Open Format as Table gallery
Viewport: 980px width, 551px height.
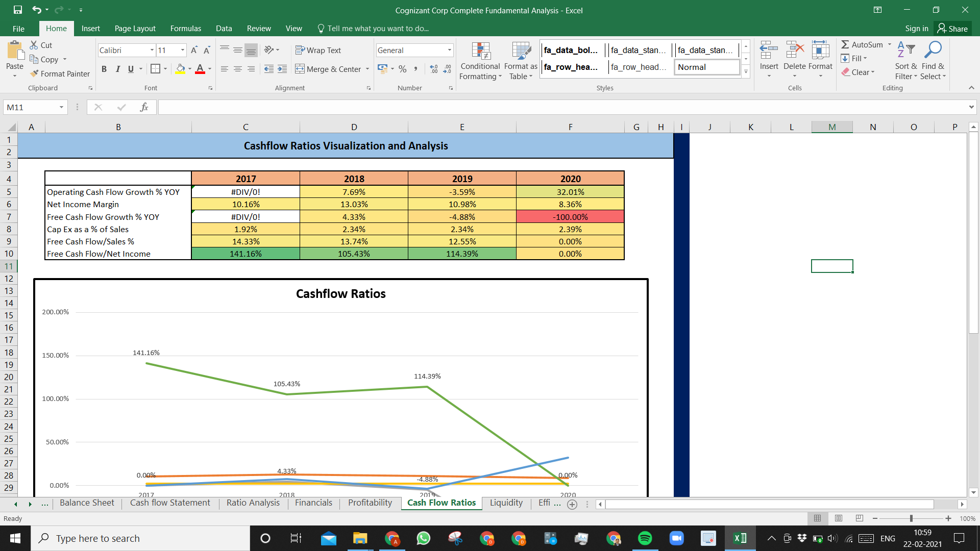tap(521, 61)
